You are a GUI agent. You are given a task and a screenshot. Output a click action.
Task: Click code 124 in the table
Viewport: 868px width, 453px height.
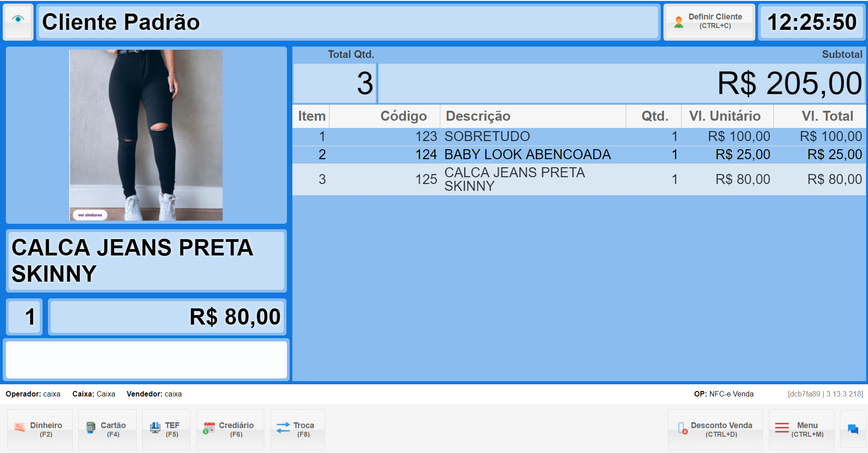point(426,155)
